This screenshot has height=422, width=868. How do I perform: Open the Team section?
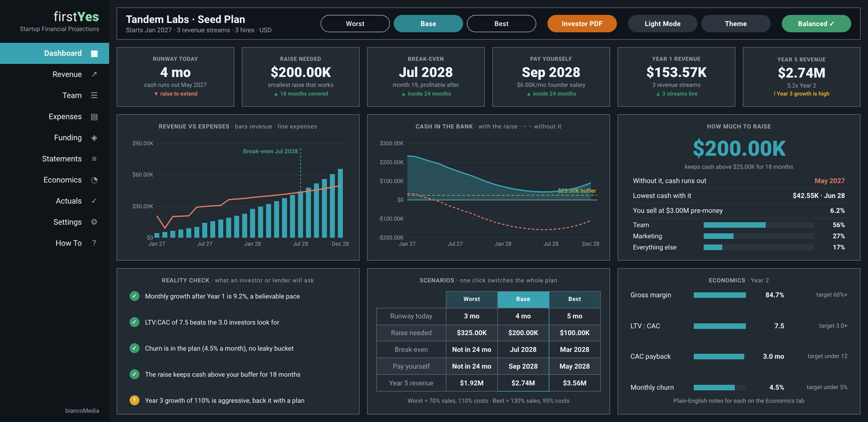[55, 96]
